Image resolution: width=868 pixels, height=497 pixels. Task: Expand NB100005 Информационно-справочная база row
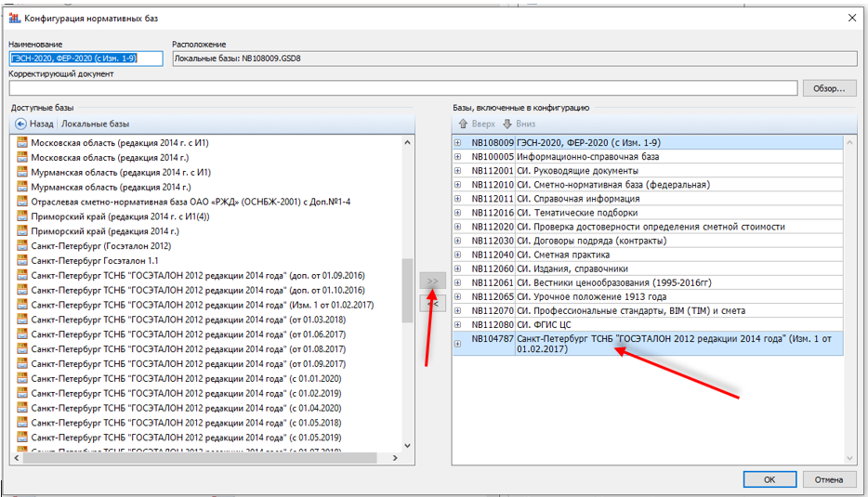458,157
